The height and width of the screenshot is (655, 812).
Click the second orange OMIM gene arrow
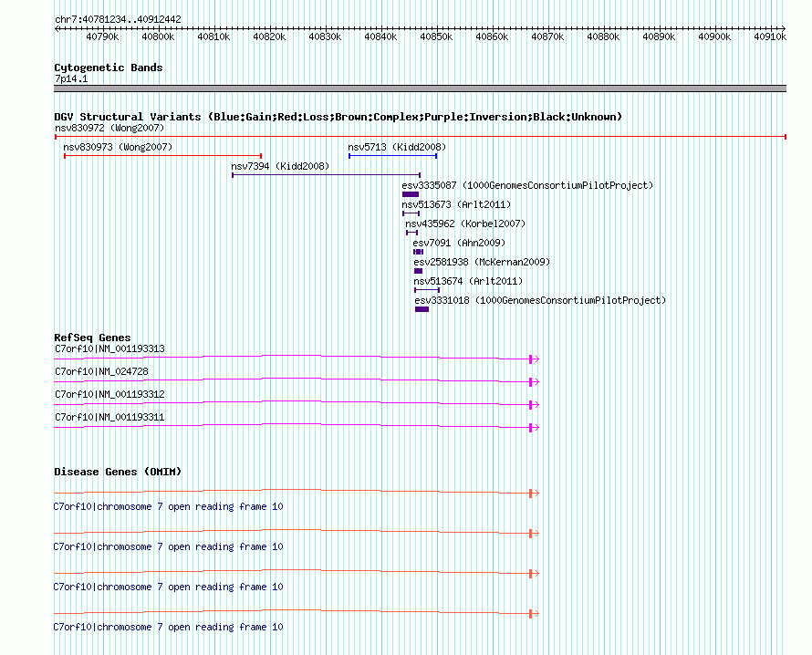pyautogui.click(x=535, y=534)
